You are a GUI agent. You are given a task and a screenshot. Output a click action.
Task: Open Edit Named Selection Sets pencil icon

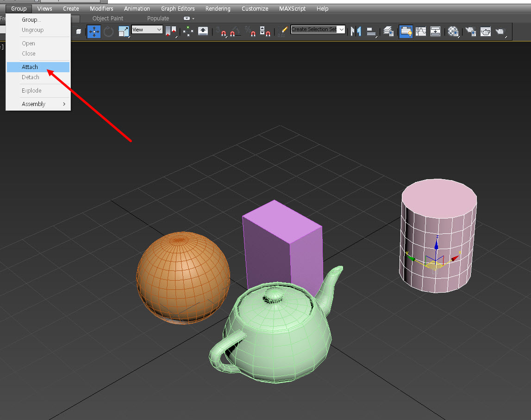pyautogui.click(x=283, y=31)
